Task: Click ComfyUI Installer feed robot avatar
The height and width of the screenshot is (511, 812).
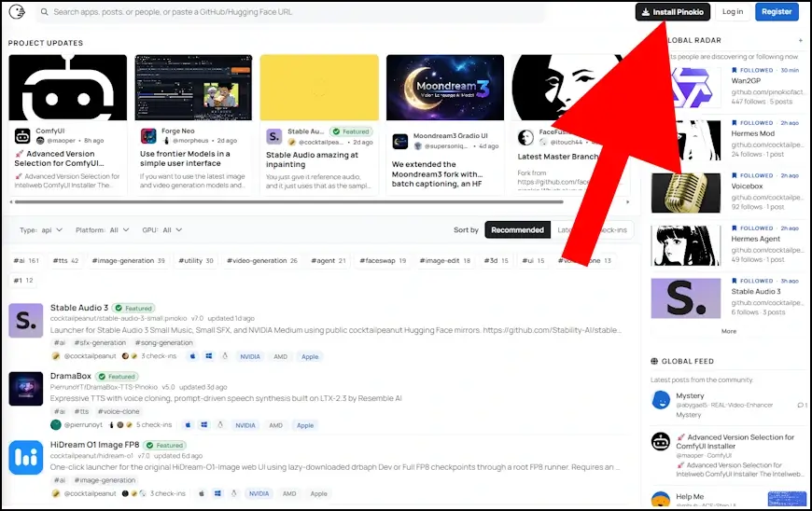Action: tap(661, 442)
